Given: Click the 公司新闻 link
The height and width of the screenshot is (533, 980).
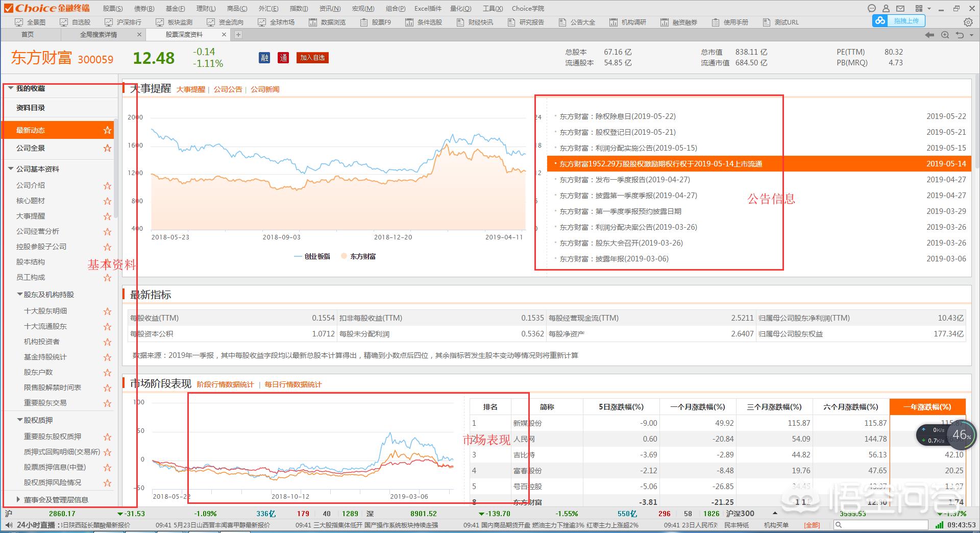Looking at the screenshot, I should coord(265,89).
